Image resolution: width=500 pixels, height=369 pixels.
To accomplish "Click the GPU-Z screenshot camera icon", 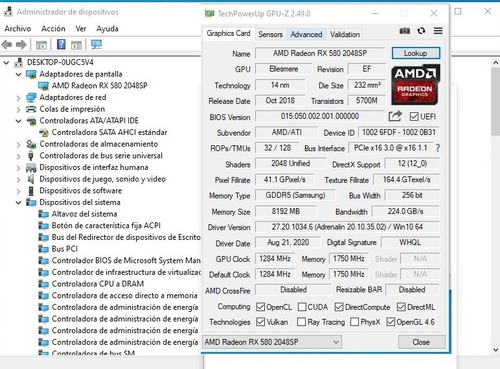I will point(405,31).
